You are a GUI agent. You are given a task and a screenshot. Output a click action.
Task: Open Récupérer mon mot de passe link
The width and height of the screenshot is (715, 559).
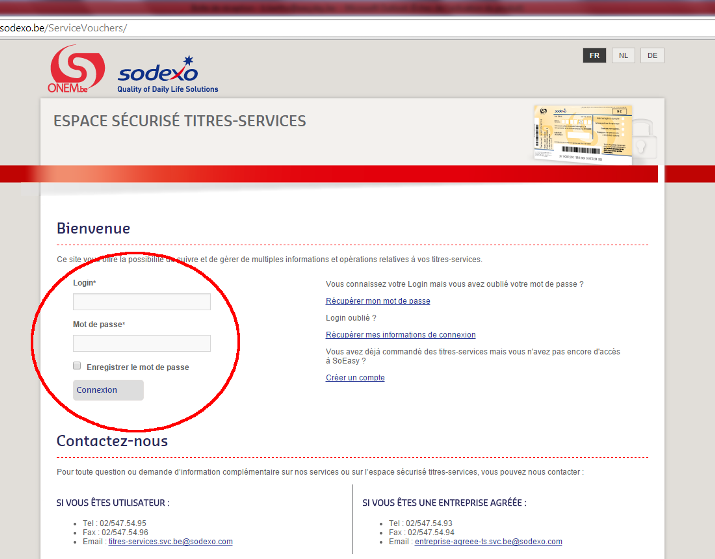click(378, 301)
